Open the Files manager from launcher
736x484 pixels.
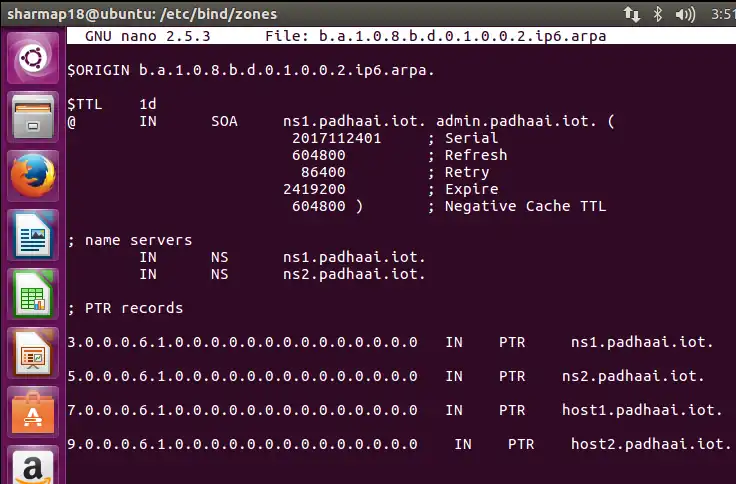click(33, 118)
